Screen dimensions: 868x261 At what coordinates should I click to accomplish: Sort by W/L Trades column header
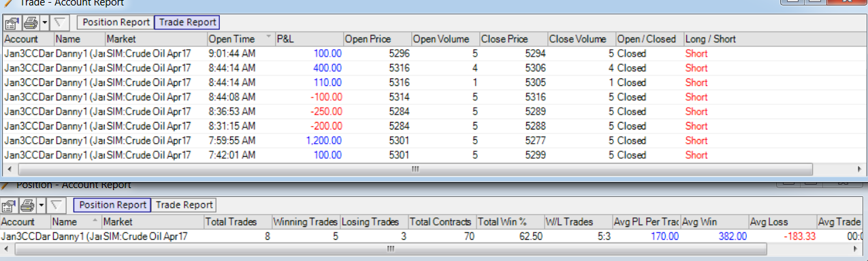578,221
